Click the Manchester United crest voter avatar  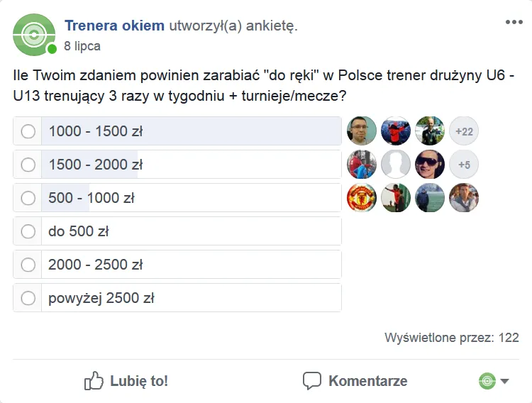point(362,198)
